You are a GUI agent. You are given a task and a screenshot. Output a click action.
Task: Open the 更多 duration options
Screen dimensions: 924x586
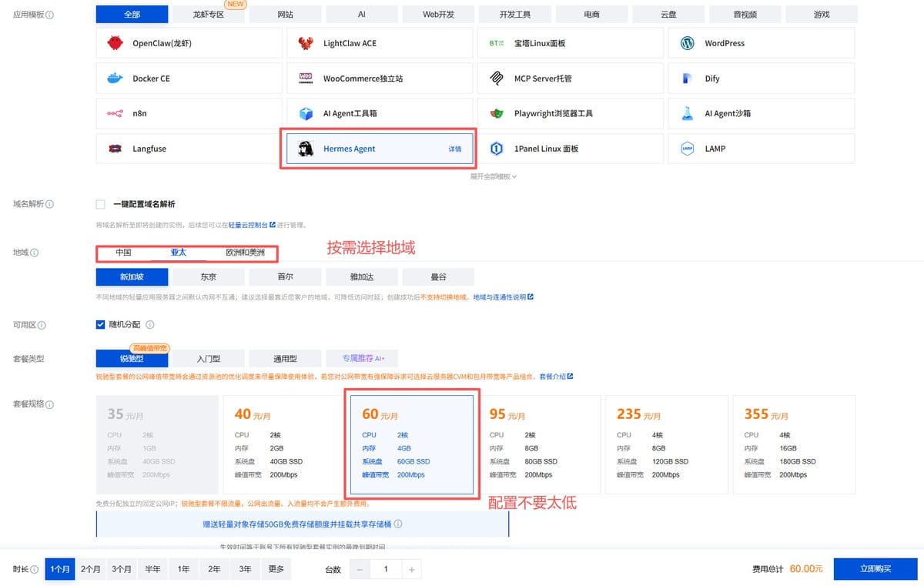coord(276,569)
